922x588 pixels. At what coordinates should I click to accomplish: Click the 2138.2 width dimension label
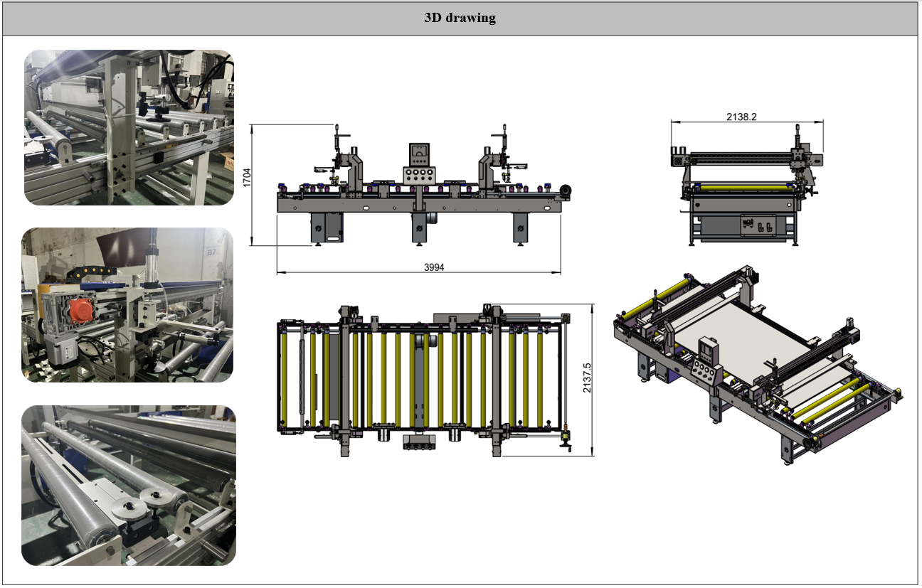coord(741,117)
